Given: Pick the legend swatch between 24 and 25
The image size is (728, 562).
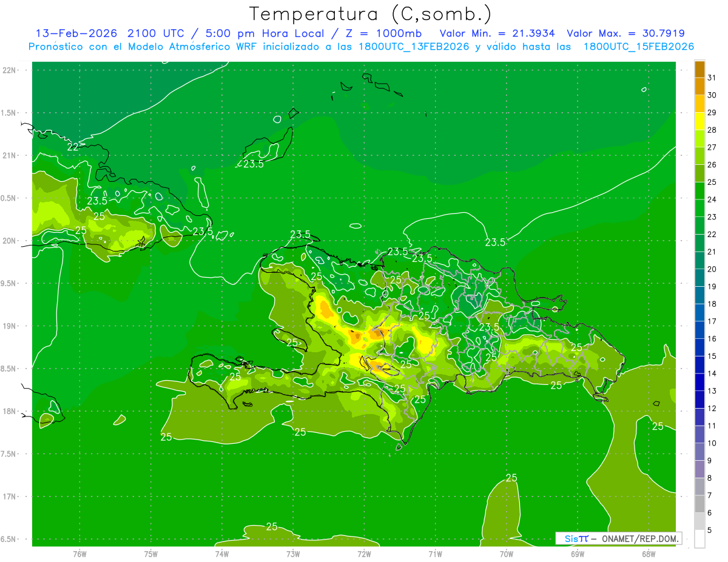Looking at the screenshot, I should coord(699,191).
